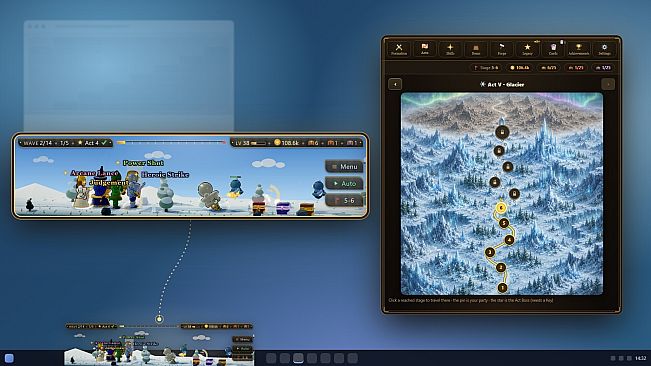
Task: Open the Skills tab sparkle icon
Action: click(x=450, y=49)
